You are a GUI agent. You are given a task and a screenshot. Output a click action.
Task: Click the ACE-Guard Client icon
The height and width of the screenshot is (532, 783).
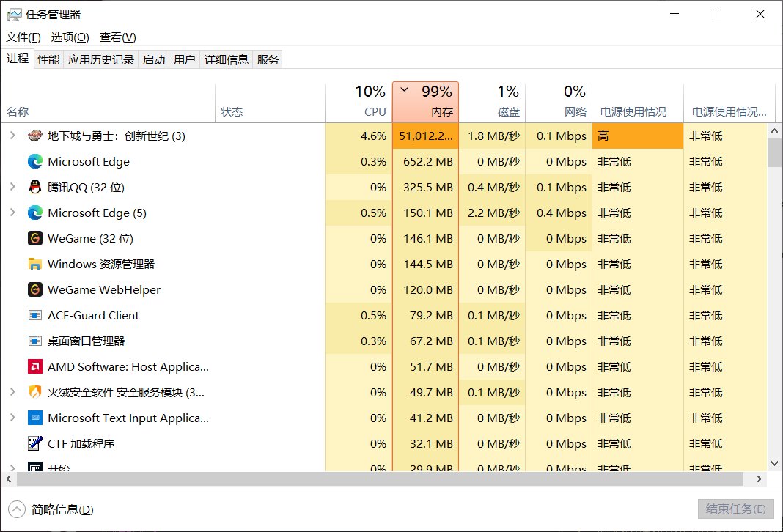coord(35,315)
